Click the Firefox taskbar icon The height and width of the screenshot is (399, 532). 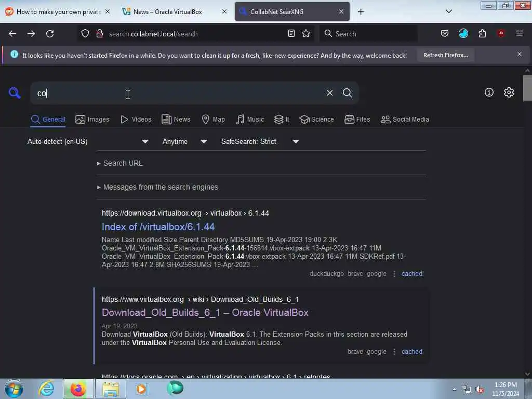(78, 389)
